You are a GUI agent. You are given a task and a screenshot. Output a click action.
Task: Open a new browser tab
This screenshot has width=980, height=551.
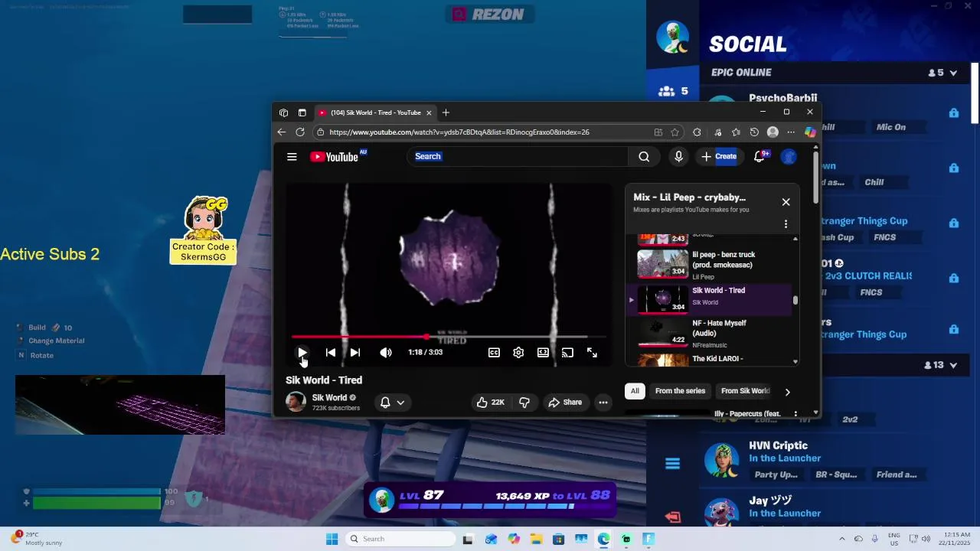coord(446,112)
